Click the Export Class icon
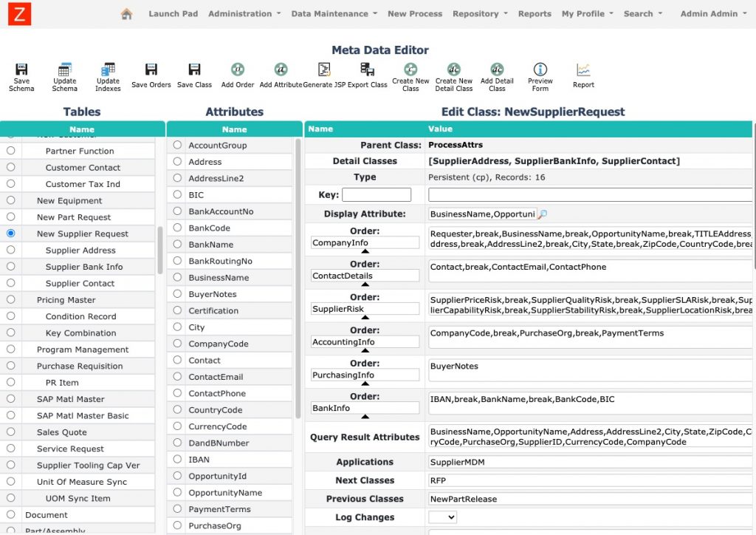 click(368, 69)
